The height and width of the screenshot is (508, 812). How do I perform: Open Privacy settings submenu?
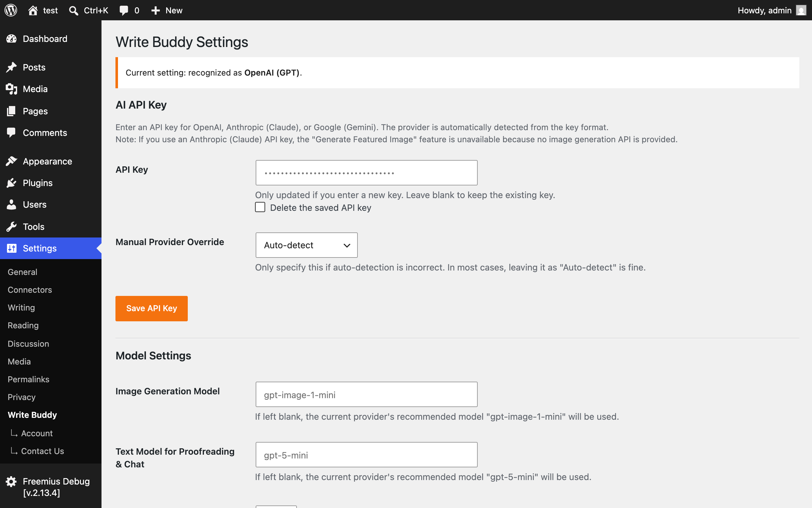click(22, 397)
